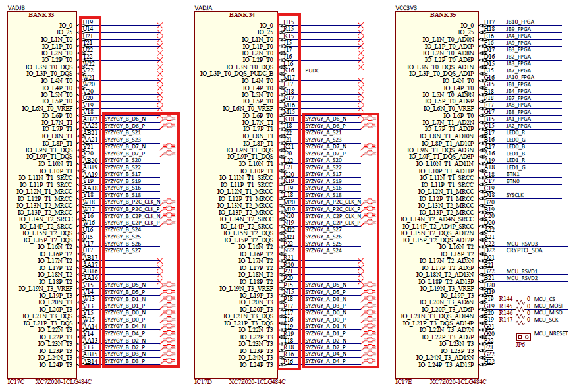Image resolution: width=581 pixels, height=392 pixels.
Task: Select the IC17D designator
Action: [x=203, y=382]
